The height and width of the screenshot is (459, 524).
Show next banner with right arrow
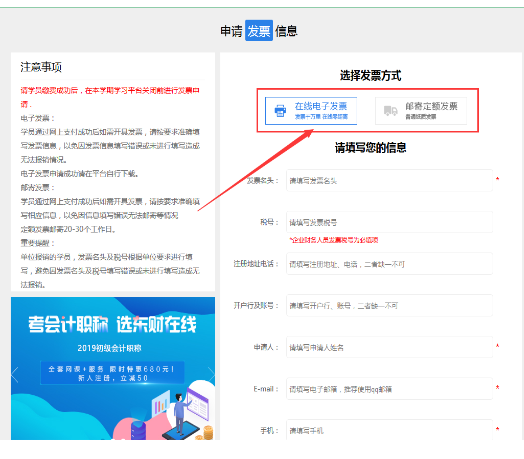[x=211, y=374]
